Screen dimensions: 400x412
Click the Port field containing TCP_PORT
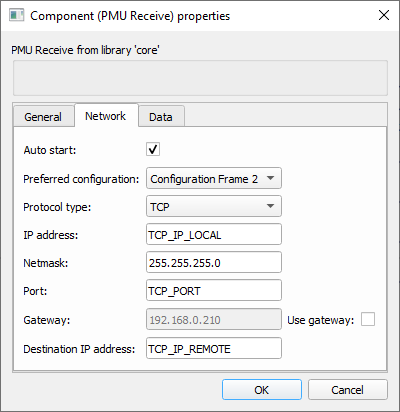click(214, 290)
